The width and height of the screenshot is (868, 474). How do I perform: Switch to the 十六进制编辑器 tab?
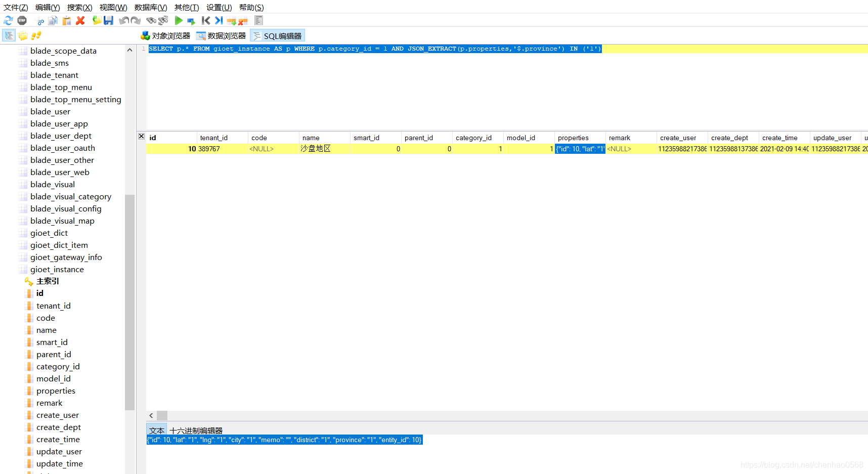click(x=196, y=429)
